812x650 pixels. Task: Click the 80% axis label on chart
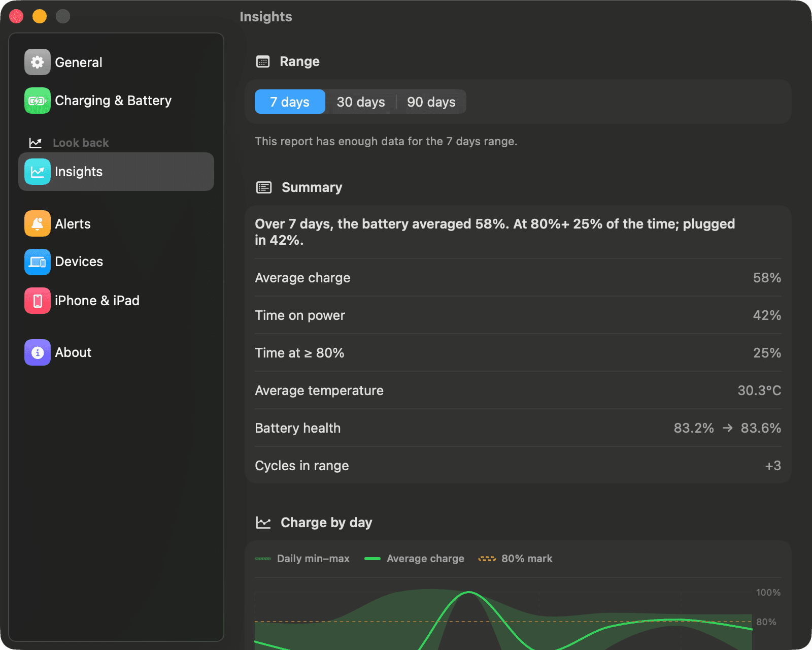tap(766, 622)
